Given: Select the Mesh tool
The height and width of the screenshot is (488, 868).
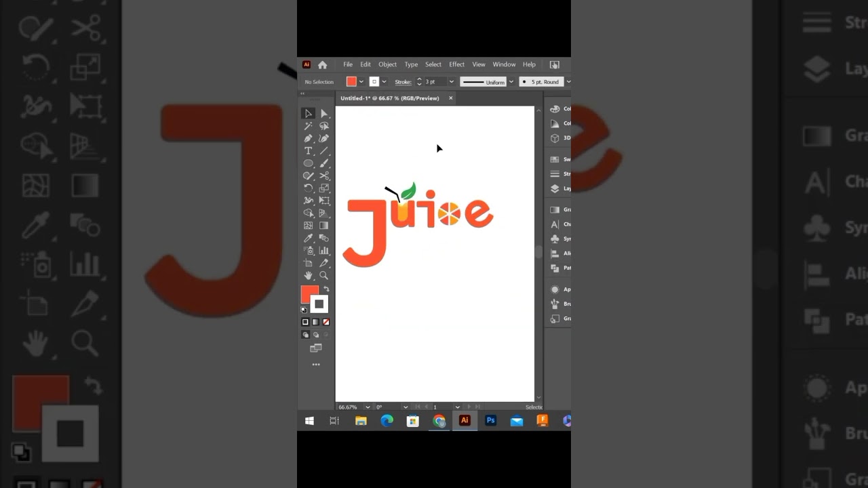Looking at the screenshot, I should click(308, 226).
